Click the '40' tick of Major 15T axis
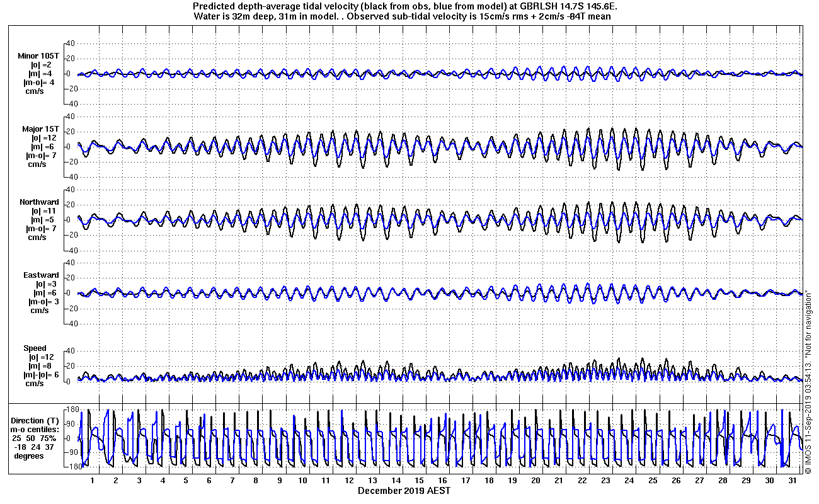The height and width of the screenshot is (504, 819). click(71, 117)
